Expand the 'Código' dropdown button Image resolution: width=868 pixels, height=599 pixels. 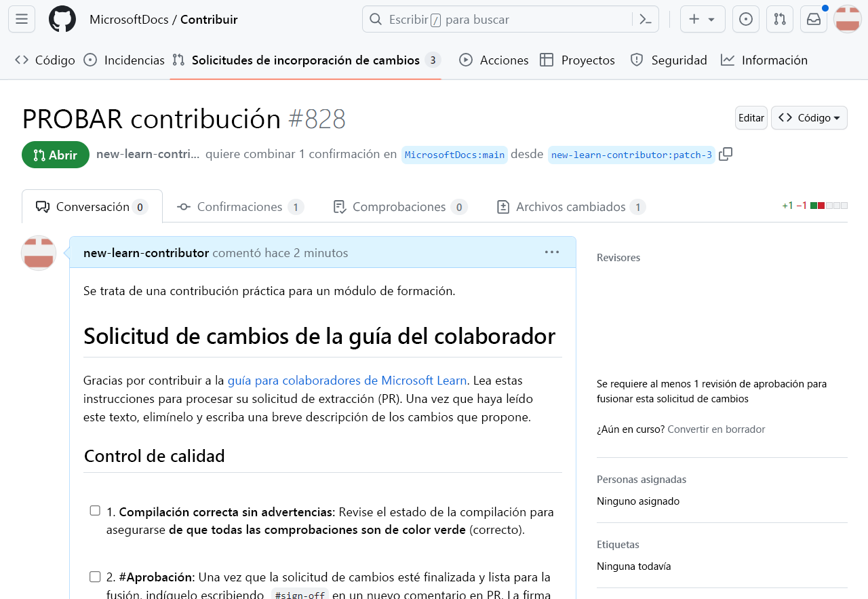[809, 117]
